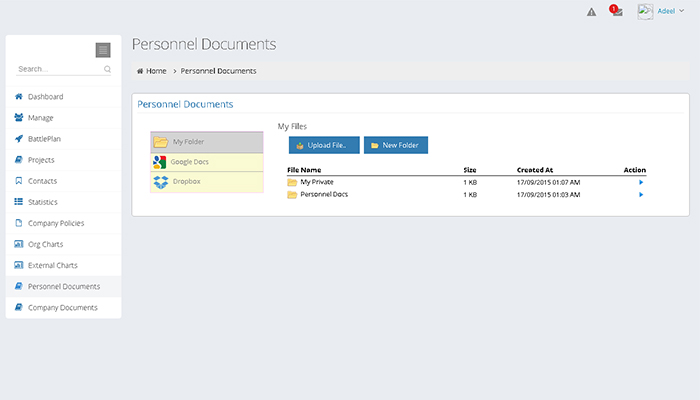
Task: Click the warning alert triangle icon
Action: [x=592, y=12]
